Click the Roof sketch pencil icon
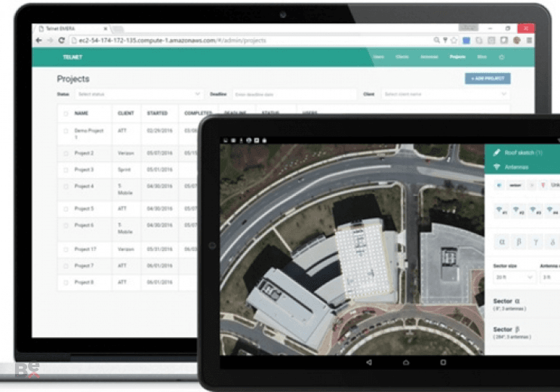 coord(497,153)
